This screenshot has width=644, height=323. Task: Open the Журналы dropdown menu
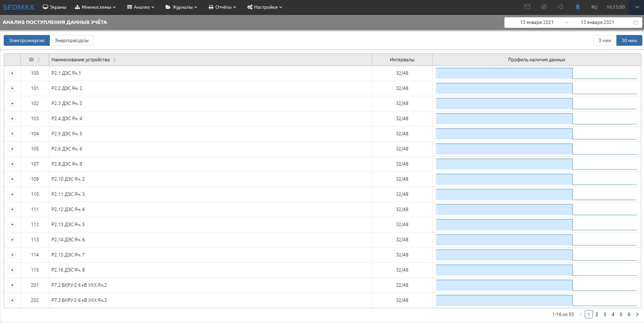click(x=181, y=7)
